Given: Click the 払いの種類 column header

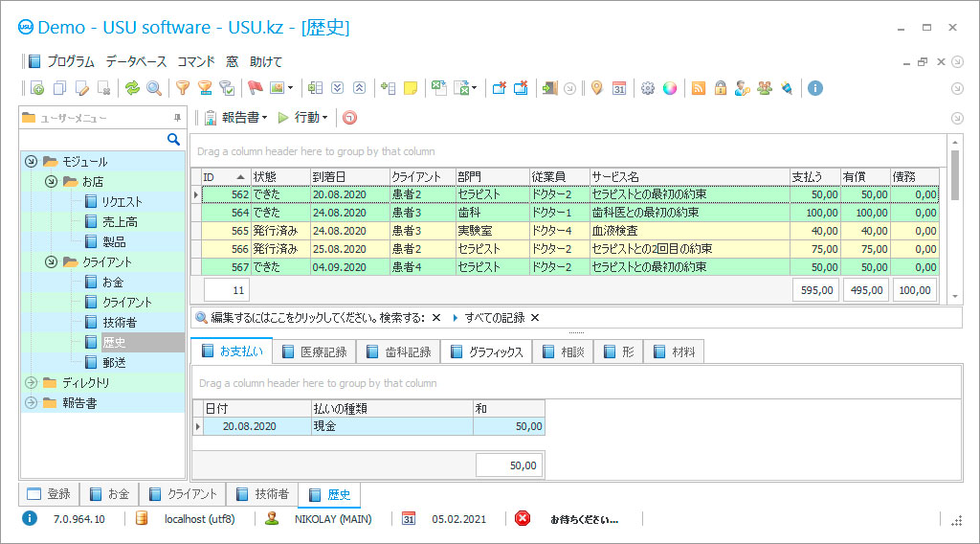Looking at the screenshot, I should pos(391,408).
